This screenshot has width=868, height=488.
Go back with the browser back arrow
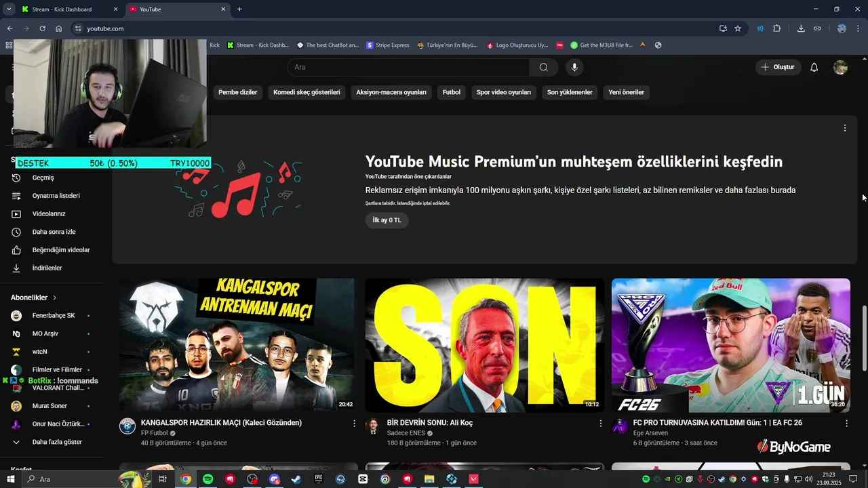click(x=9, y=28)
